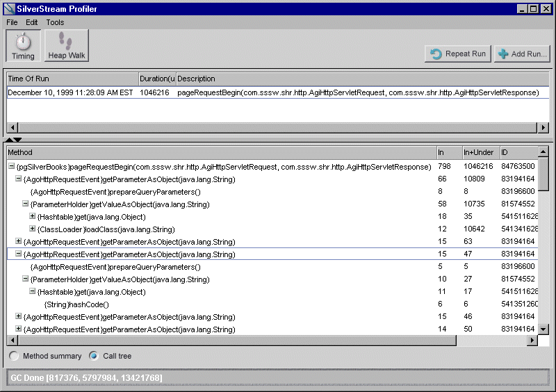This screenshot has height=392, width=556.
Task: Select the Method summary radio button
Action: (x=14, y=356)
